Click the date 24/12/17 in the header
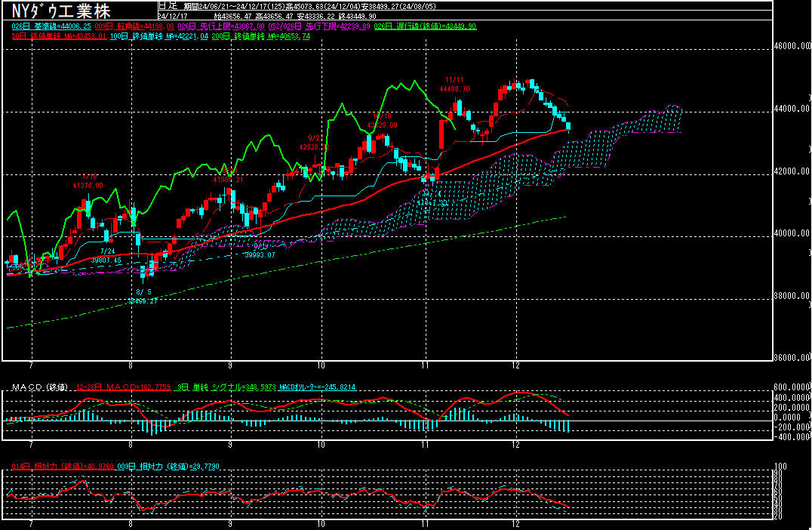Viewport: 812px width, 530px height. 173,17
